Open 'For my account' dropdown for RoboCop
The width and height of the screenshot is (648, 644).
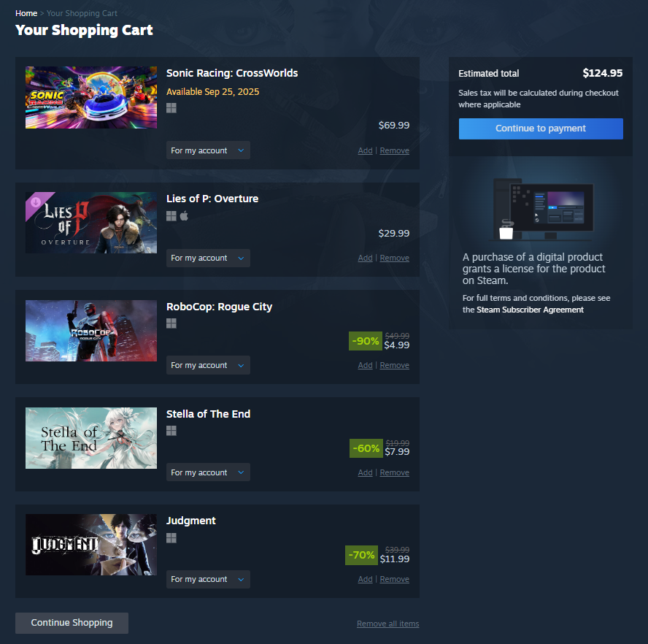[208, 365]
